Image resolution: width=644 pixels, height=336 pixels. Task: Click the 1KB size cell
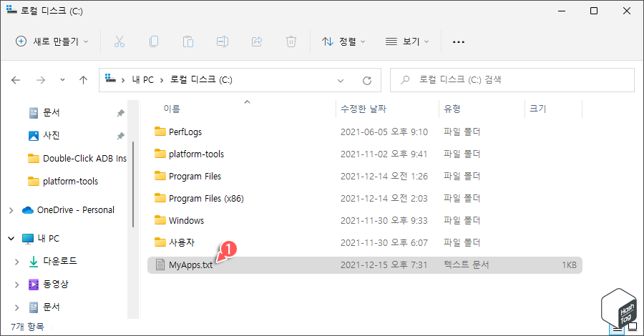coord(569,265)
